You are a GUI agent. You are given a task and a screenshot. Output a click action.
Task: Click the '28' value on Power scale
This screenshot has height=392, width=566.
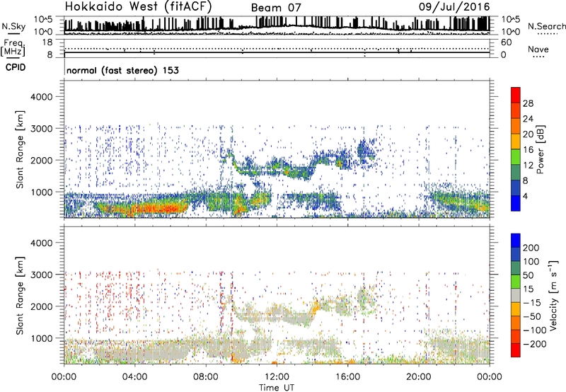pyautogui.click(x=528, y=103)
